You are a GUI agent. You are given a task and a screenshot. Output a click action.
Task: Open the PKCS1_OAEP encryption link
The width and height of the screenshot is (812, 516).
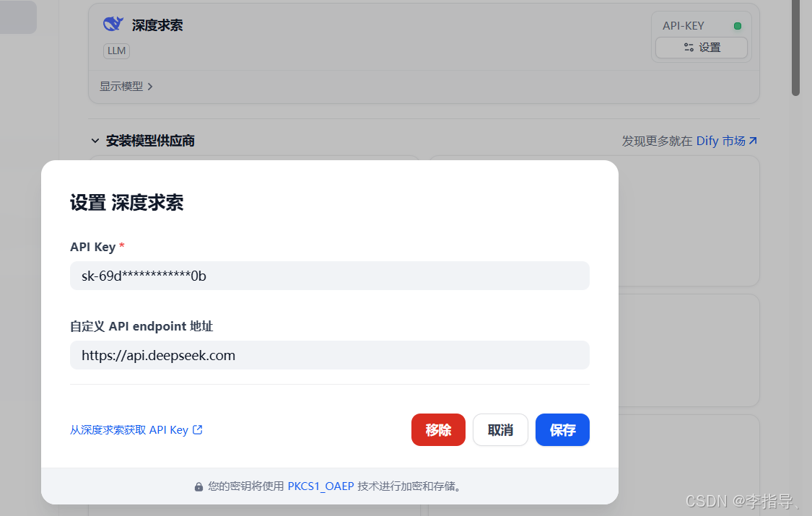320,486
